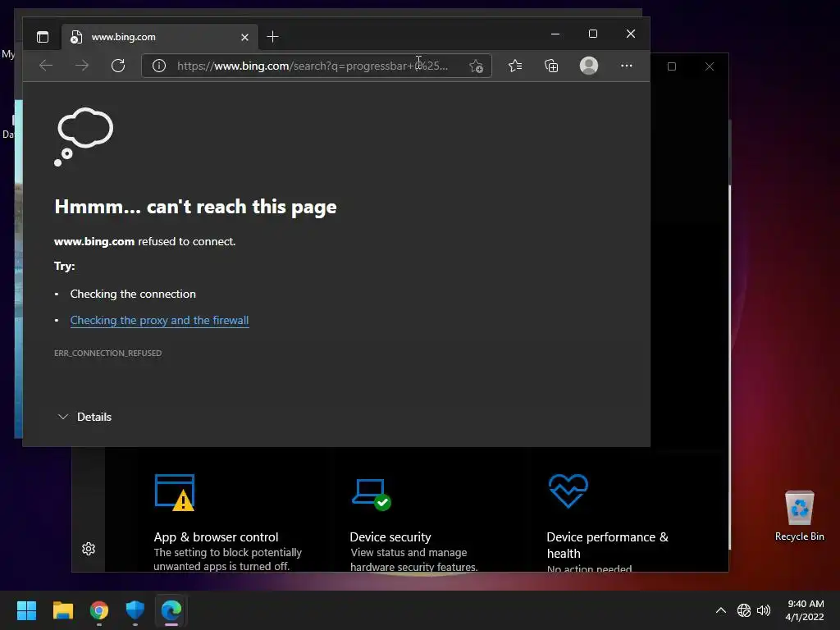Close the Windows Security window
The image size is (840, 630).
point(710,66)
